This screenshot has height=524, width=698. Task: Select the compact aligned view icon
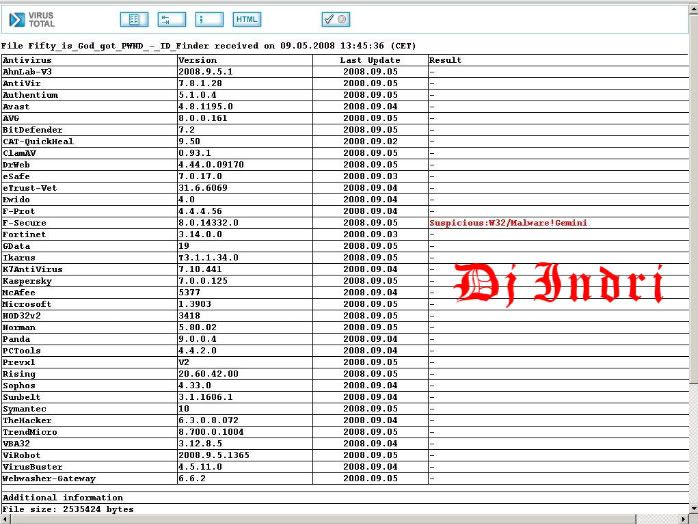point(171,19)
